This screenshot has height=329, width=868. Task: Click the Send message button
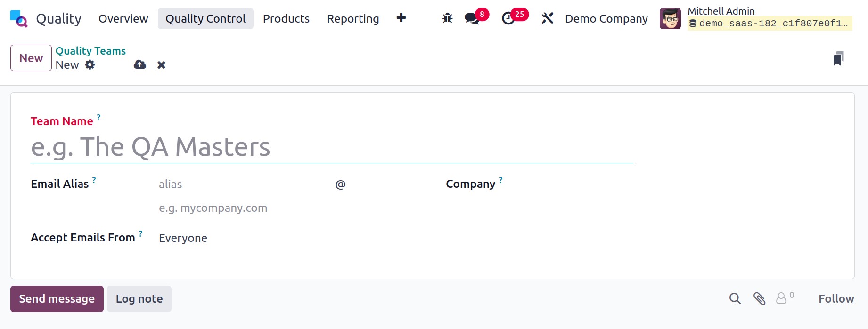(x=57, y=299)
